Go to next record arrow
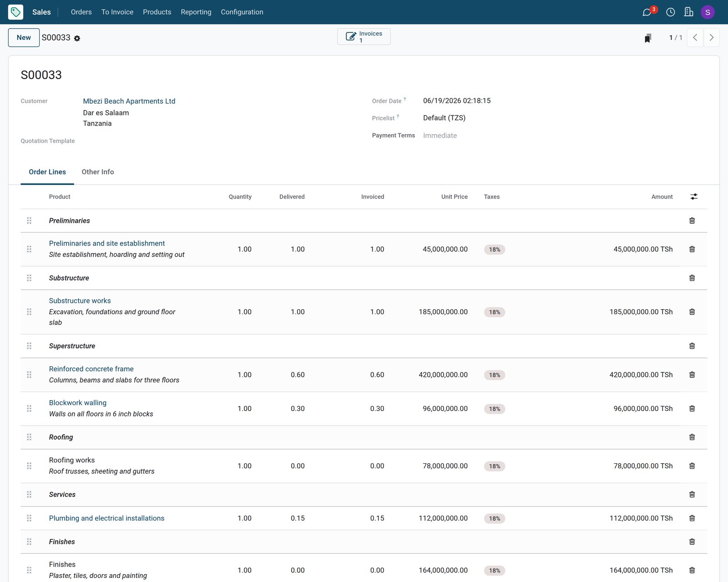Screen dimensions: 728x582 click(x=712, y=38)
